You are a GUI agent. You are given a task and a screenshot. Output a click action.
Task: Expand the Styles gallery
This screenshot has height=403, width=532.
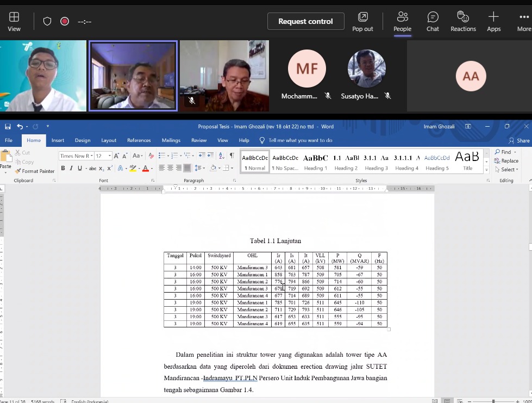486,170
